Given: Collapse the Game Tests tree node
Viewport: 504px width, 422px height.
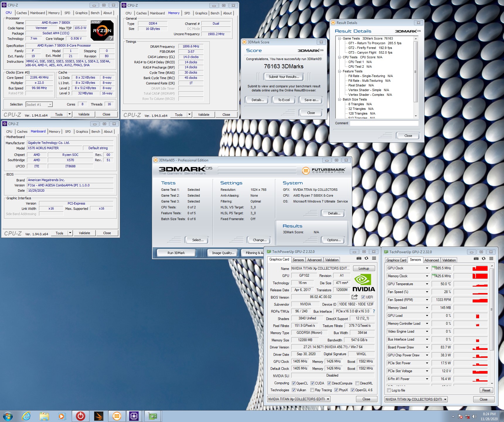Looking at the screenshot, I should pyautogui.click(x=339, y=38).
